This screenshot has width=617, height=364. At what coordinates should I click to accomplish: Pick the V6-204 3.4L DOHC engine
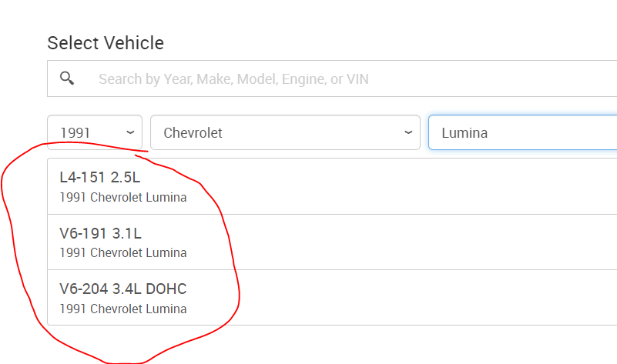(x=123, y=289)
